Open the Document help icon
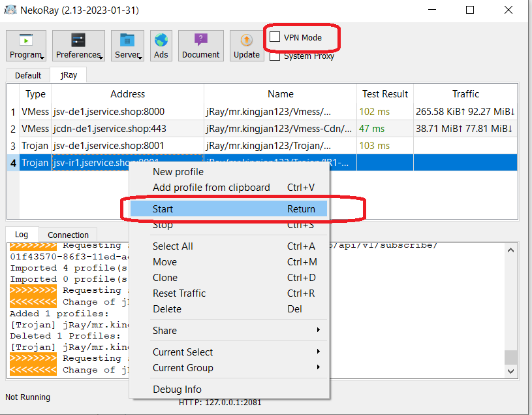This screenshot has height=415, width=532. coord(200,41)
